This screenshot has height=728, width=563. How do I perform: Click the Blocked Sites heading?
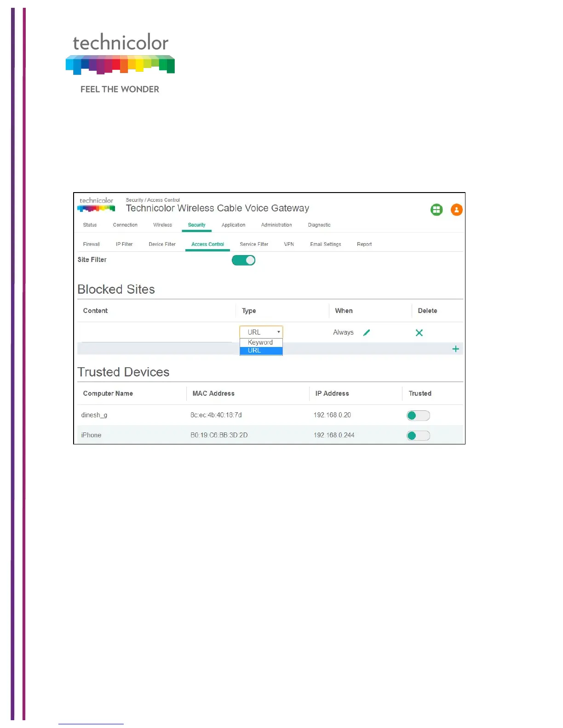[116, 289]
